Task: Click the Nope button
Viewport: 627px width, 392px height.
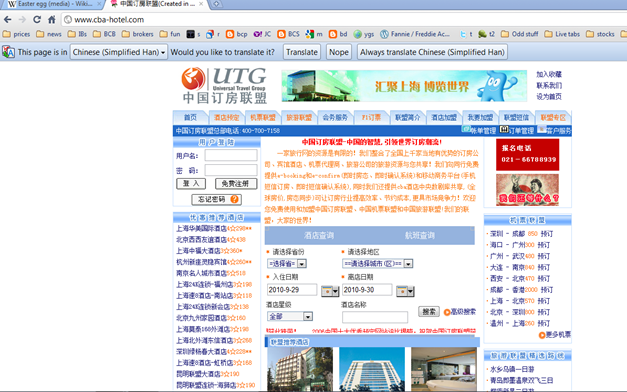Action: pyautogui.click(x=339, y=52)
